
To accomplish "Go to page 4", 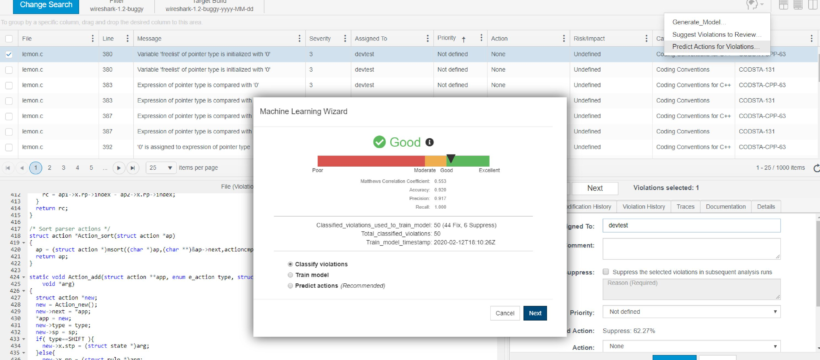I will pos(77,168).
